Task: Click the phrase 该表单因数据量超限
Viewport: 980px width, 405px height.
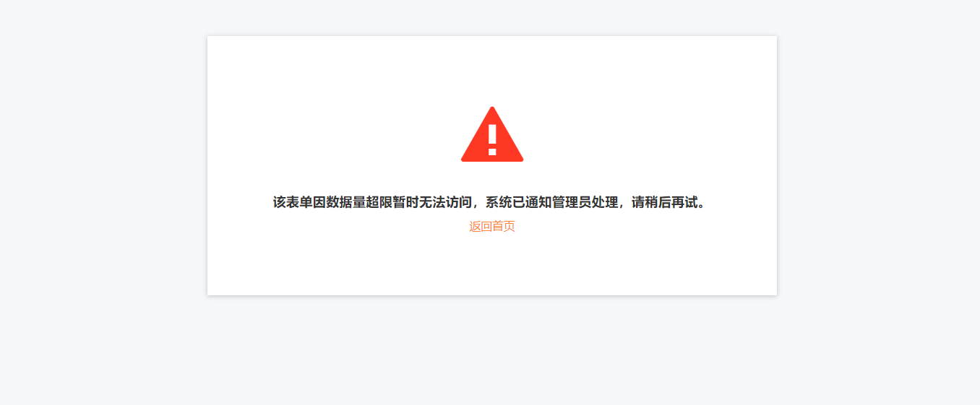Action: click(332, 202)
